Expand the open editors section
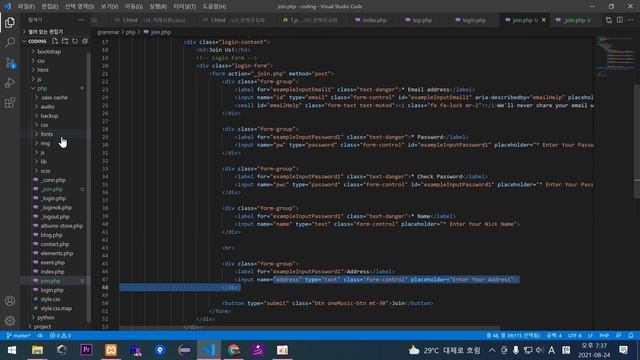 [45, 31]
